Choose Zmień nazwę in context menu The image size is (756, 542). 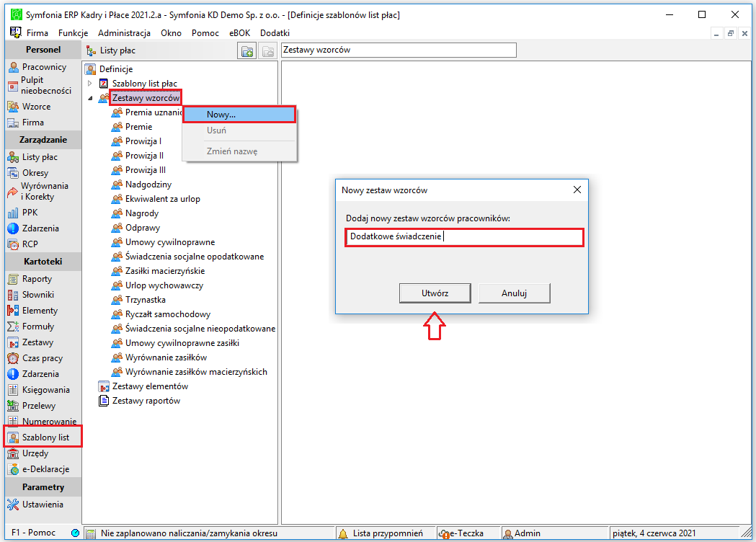(x=239, y=151)
